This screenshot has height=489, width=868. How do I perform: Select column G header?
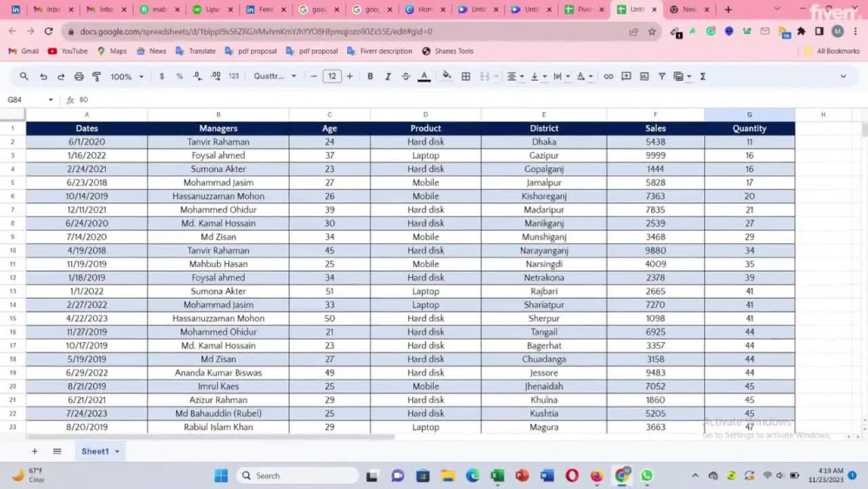(750, 115)
